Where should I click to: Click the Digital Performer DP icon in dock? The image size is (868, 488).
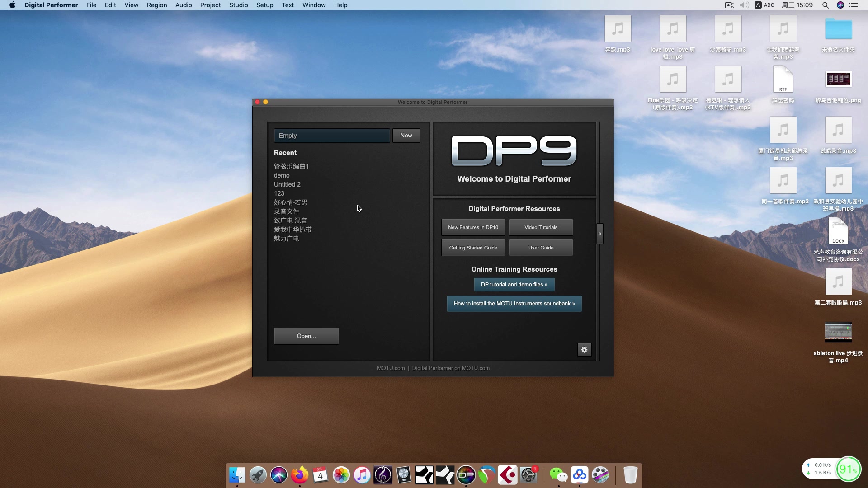coord(466,475)
